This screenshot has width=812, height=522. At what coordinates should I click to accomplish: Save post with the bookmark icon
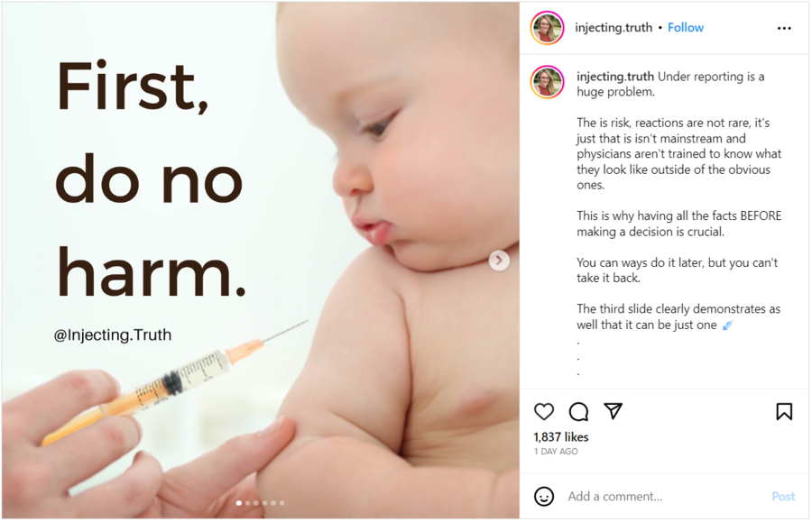pyautogui.click(x=784, y=412)
